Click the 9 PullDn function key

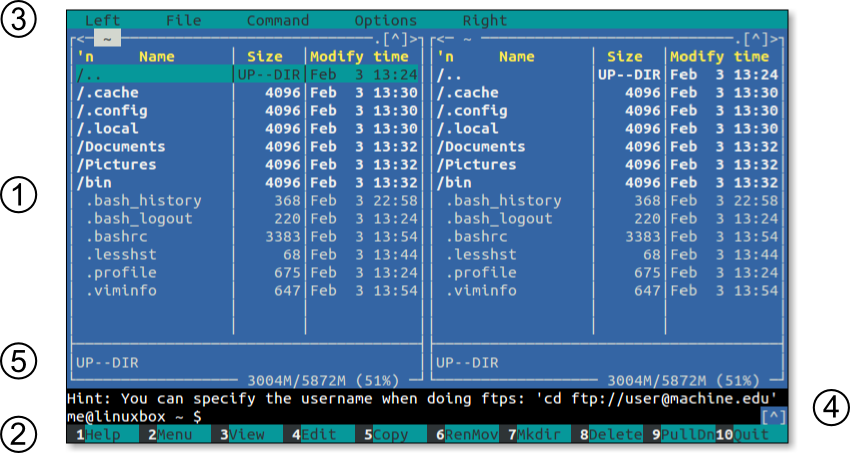click(x=682, y=434)
